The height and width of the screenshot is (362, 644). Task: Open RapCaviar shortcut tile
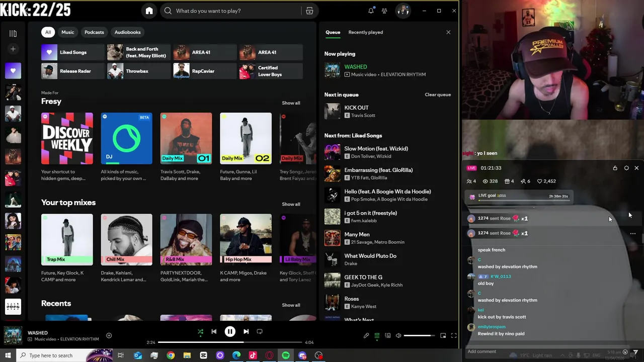tap(205, 71)
